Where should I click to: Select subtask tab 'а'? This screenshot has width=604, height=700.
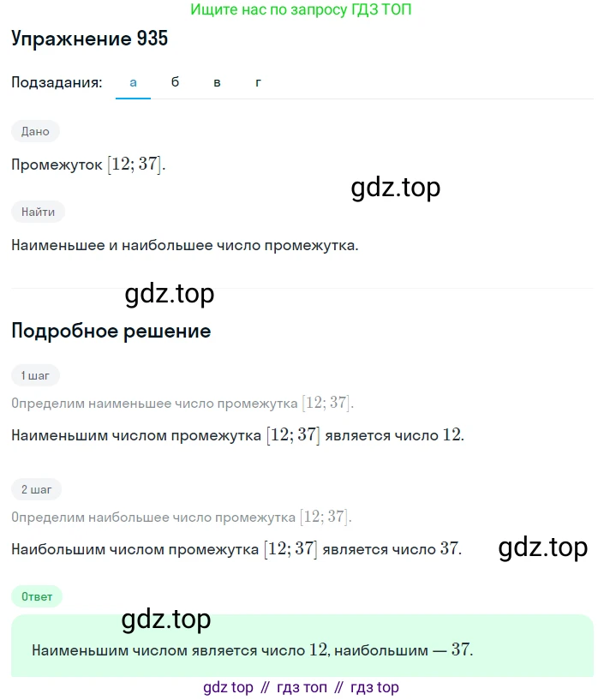[x=133, y=82]
